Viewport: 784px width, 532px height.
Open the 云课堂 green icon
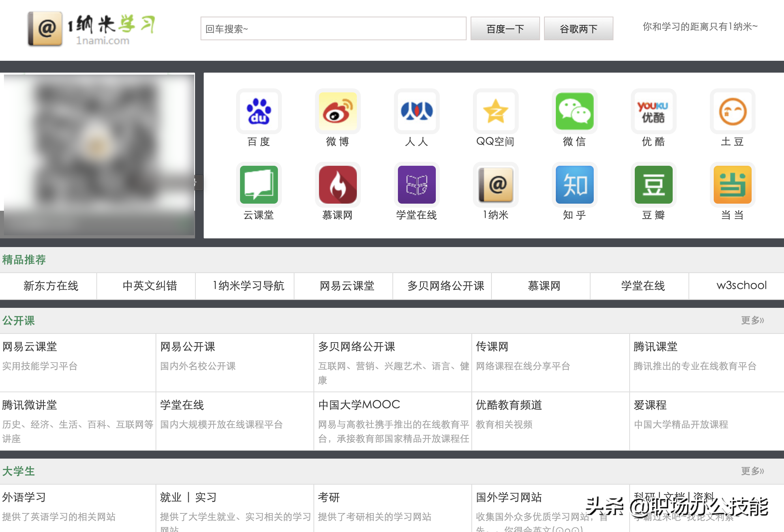click(x=259, y=185)
